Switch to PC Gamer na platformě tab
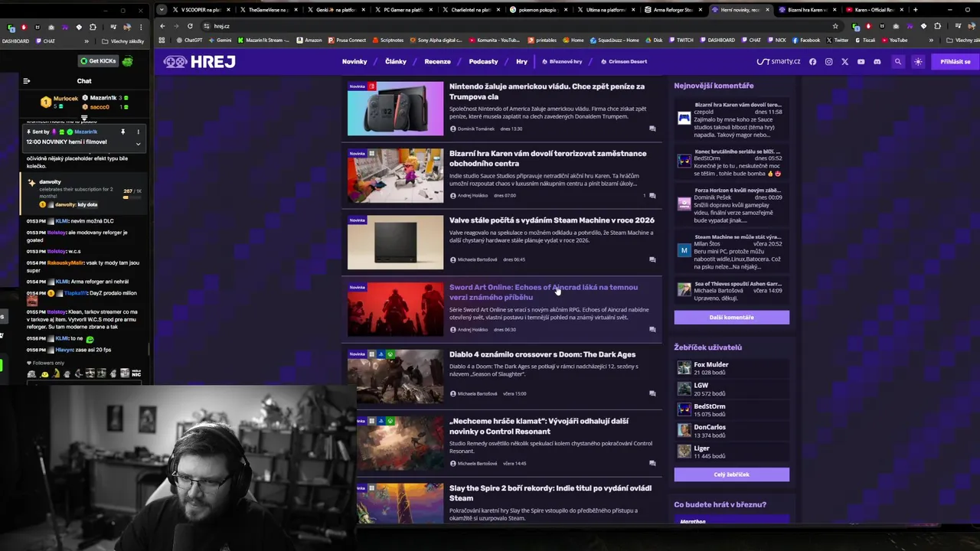Image resolution: width=980 pixels, height=551 pixels. tap(404, 10)
